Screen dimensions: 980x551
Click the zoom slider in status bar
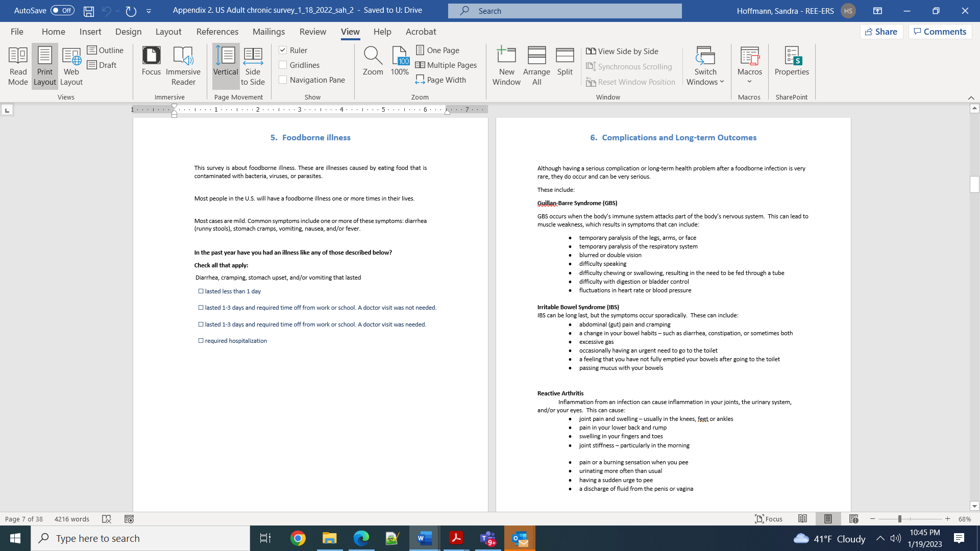point(900,519)
